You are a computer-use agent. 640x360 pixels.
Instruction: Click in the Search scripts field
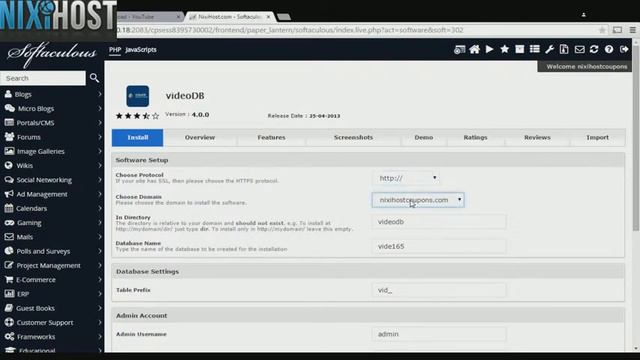click(x=43, y=78)
